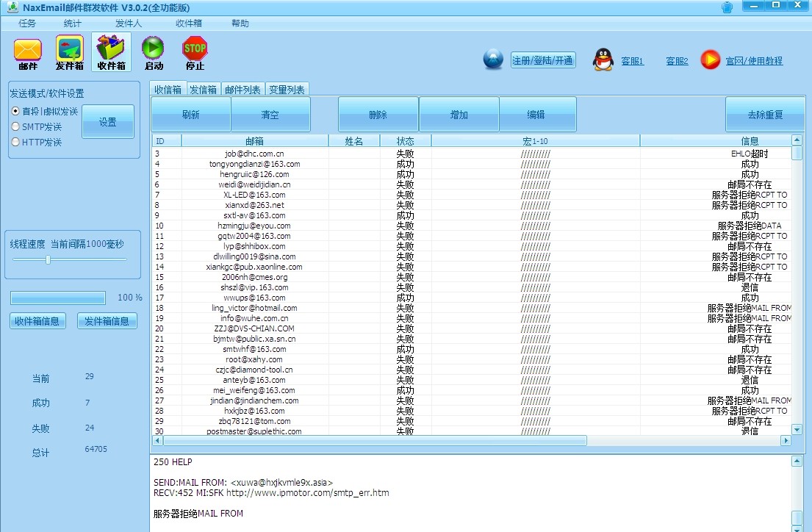Select row hzmingju@eyou.com

click(x=472, y=226)
